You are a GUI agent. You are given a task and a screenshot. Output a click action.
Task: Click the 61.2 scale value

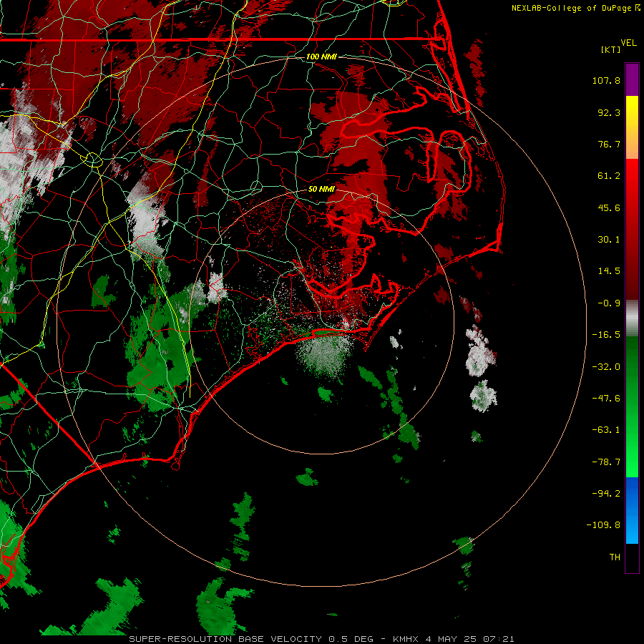[609, 176]
